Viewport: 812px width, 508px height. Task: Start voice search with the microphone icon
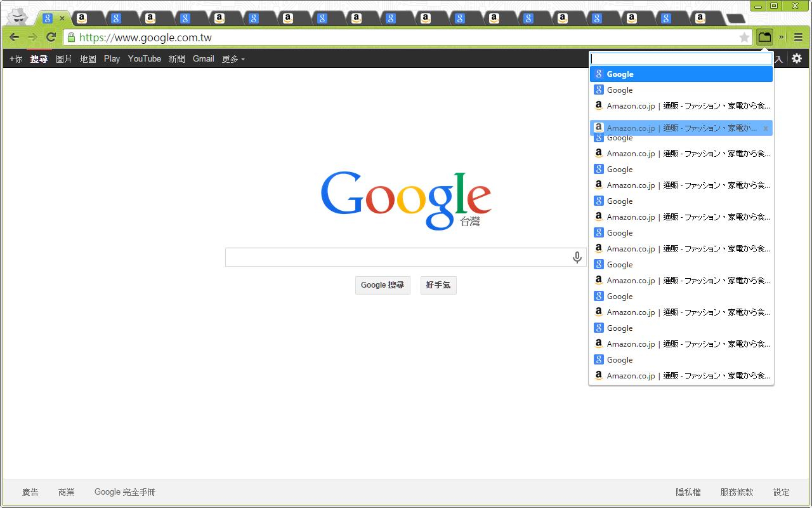577,257
